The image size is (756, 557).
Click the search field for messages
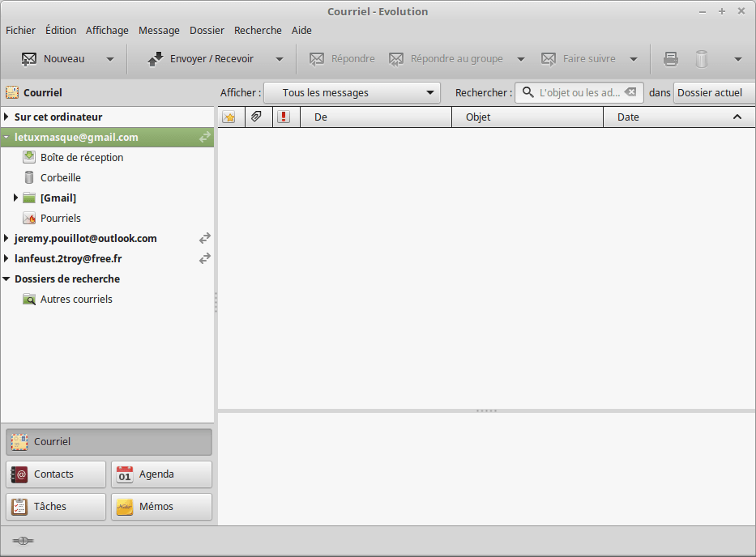(x=579, y=92)
